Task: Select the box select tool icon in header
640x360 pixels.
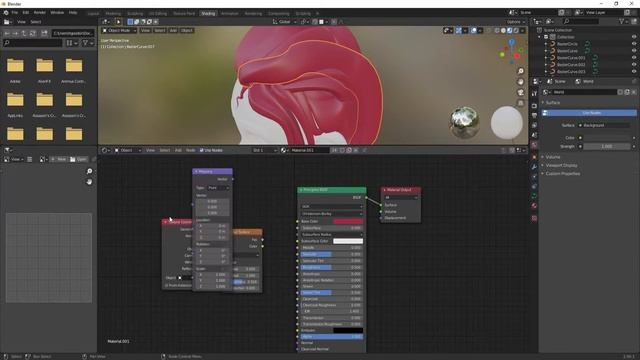Action: pyautogui.click(x=130, y=22)
